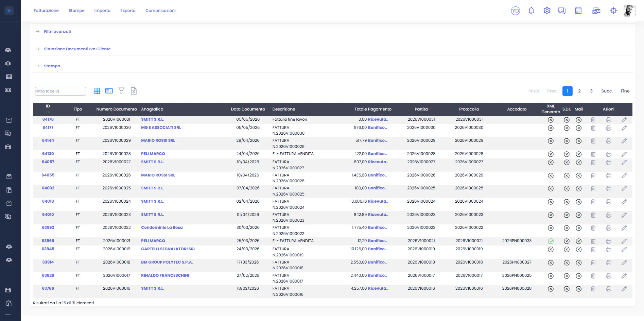Screen dimensions: 644x321
Task: Expand the Stampa section
Action: click(52, 66)
